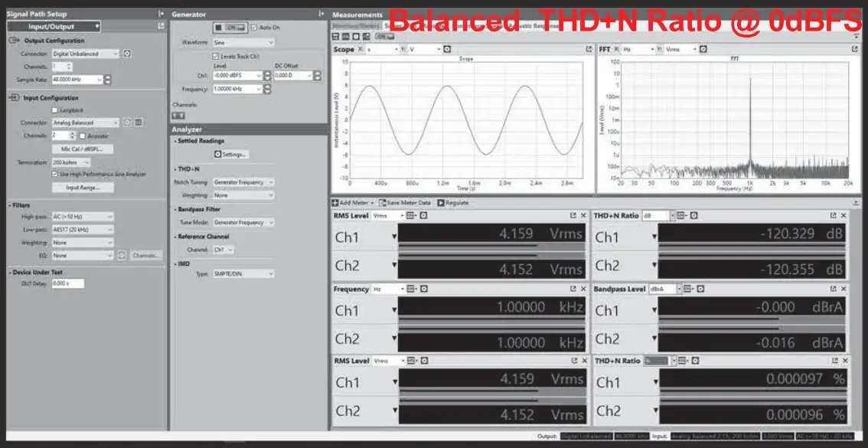Open the IMD Type dropdown showing SMPTE/DIN
Viewport: 868px width, 448px height.
243,273
